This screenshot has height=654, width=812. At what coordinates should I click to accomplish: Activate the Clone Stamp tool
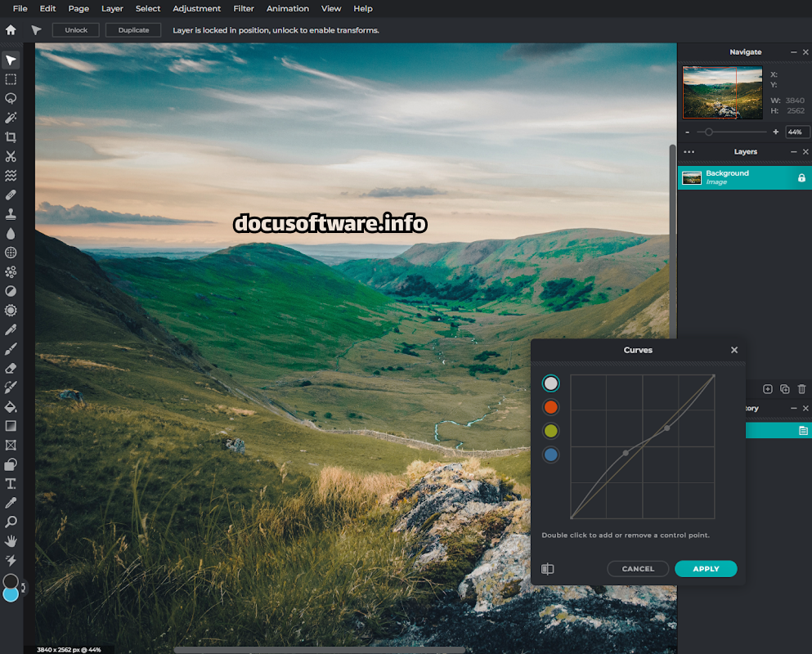pyautogui.click(x=11, y=214)
